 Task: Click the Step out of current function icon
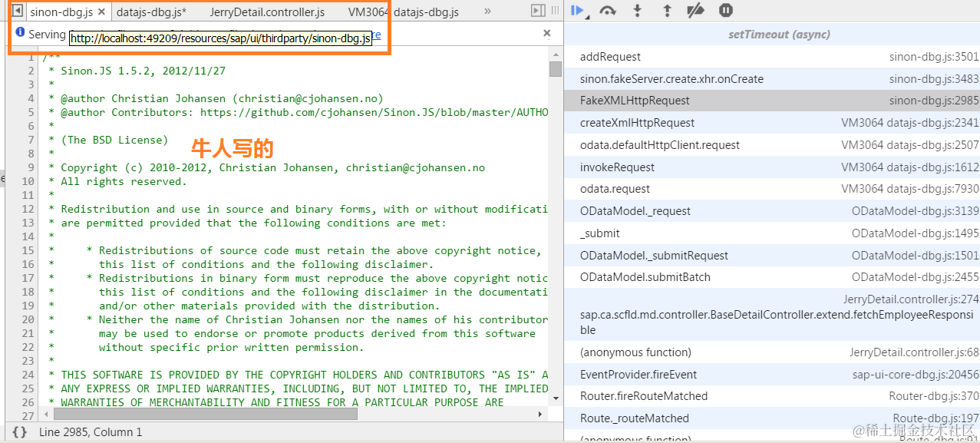pos(667,11)
